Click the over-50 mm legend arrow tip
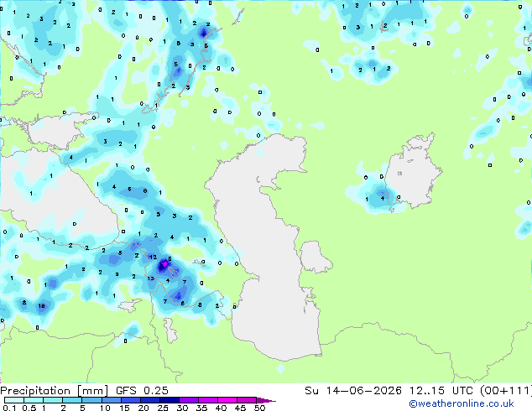Viewport: 532px width, 411px height. click(x=266, y=400)
